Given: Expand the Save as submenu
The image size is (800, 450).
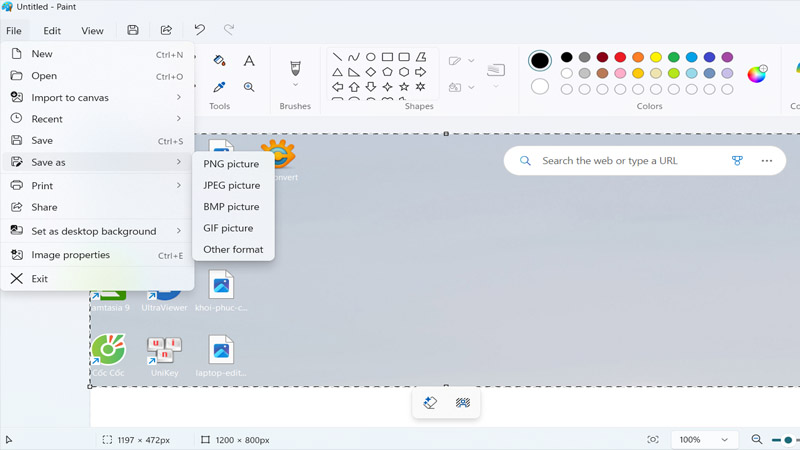Looking at the screenshot, I should 97,162.
